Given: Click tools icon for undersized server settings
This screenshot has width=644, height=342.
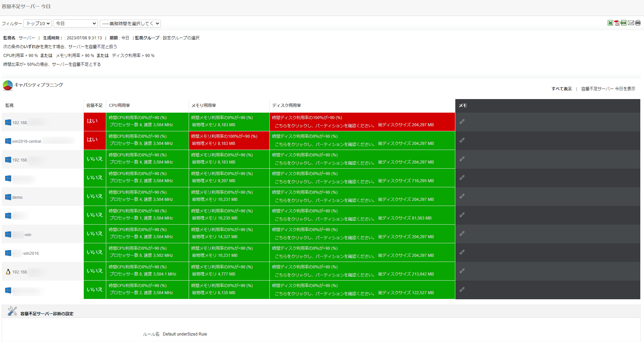Looking at the screenshot, I should pos(12,311).
